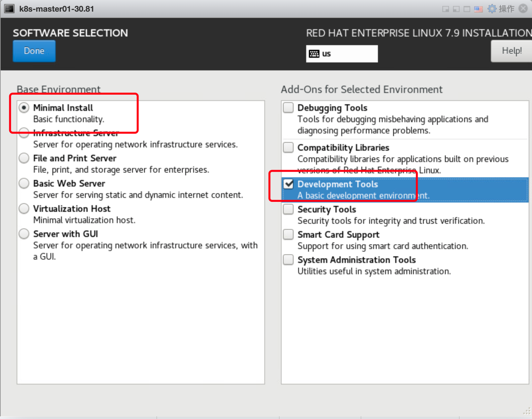Open the gear 操作 actions menu
The height and width of the screenshot is (419, 532).
click(x=501, y=9)
